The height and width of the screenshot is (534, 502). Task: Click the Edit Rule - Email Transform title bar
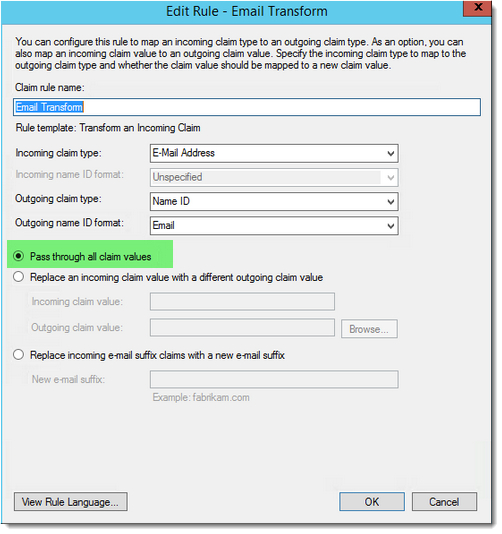(x=248, y=12)
